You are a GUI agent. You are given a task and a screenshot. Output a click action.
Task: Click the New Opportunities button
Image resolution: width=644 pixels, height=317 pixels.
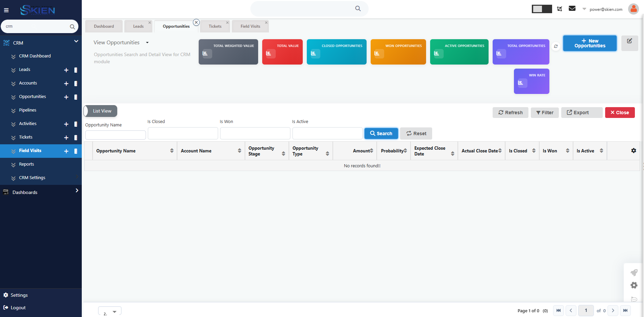click(x=589, y=43)
